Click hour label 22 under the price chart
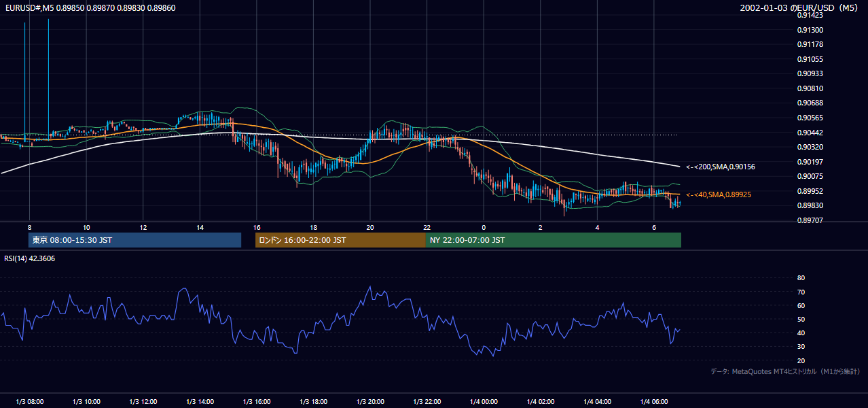Image resolution: width=868 pixels, height=408 pixels. [427, 227]
